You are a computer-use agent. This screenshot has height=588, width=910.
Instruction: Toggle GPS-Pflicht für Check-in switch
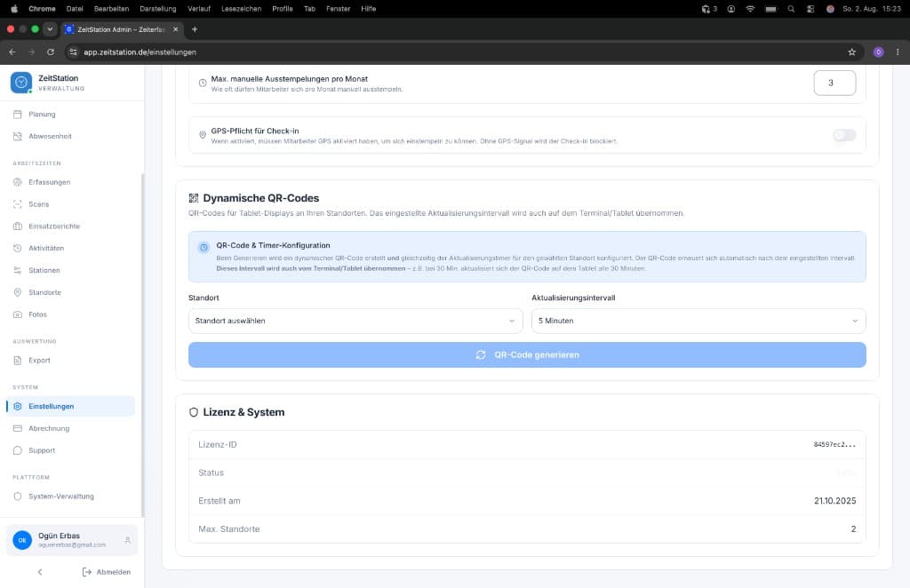(844, 135)
